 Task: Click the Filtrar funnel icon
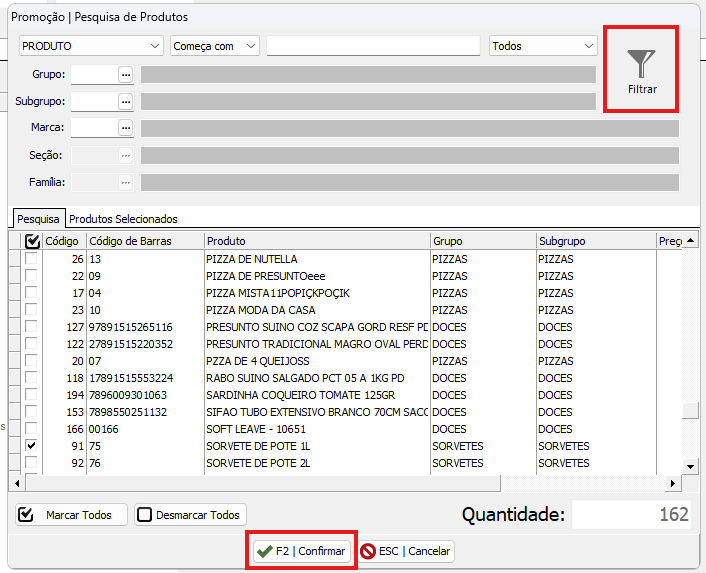pos(641,66)
